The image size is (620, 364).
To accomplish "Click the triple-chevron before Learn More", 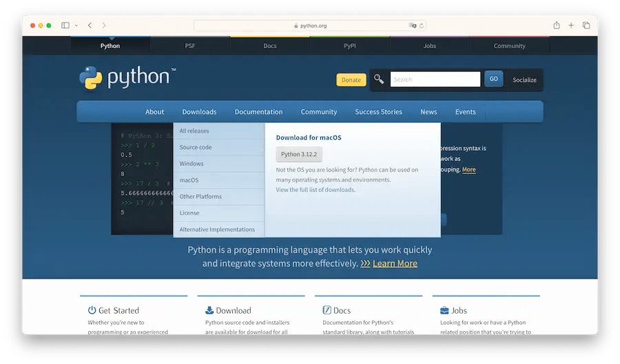I will 365,264.
